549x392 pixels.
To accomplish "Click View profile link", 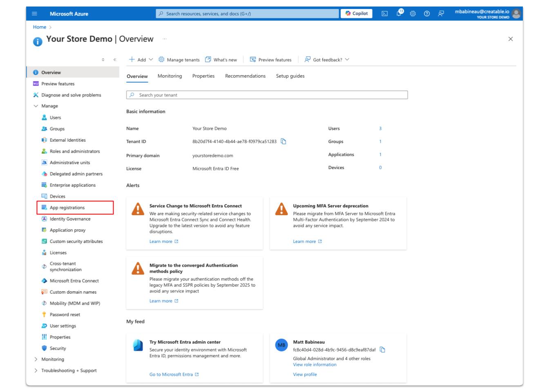I will 305,374.
